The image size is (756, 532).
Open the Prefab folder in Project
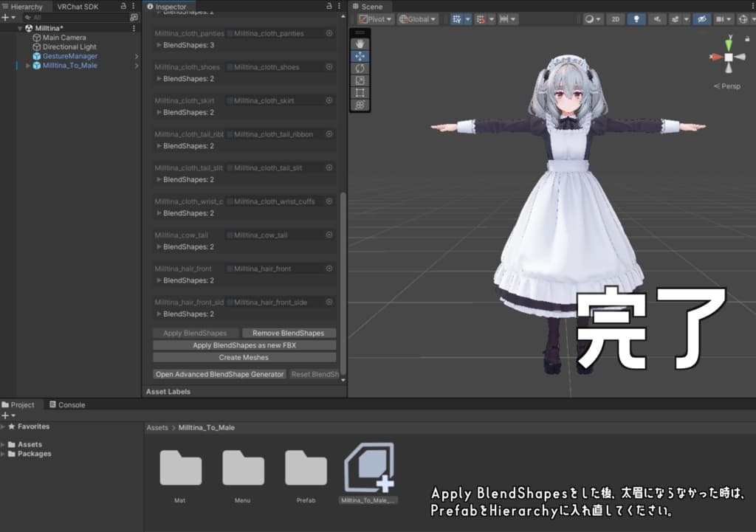(306, 467)
